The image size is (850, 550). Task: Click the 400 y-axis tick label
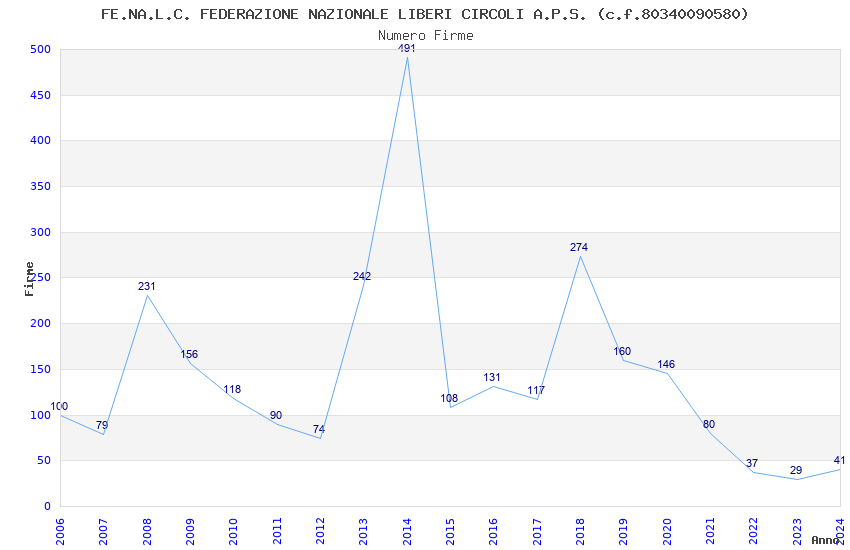(41, 140)
